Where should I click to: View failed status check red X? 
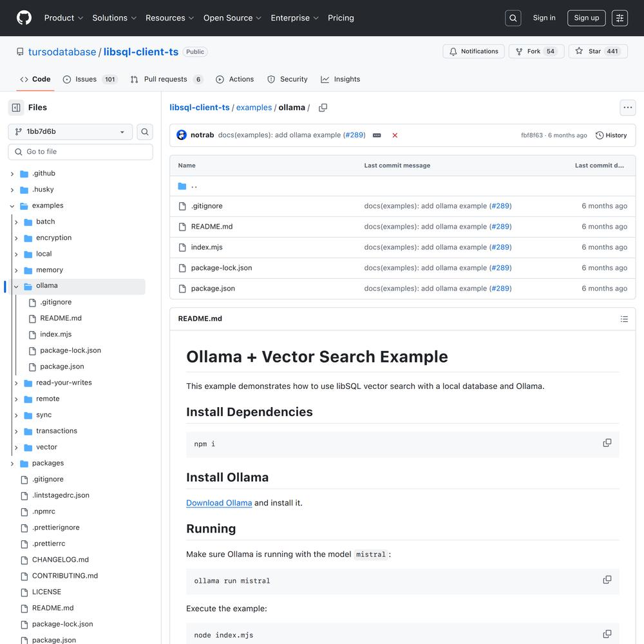[395, 135]
